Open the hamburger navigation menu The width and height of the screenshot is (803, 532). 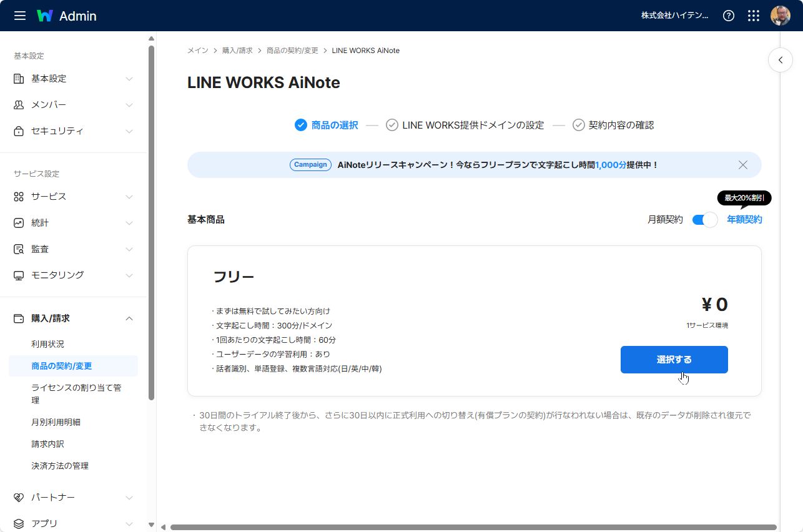coord(20,16)
